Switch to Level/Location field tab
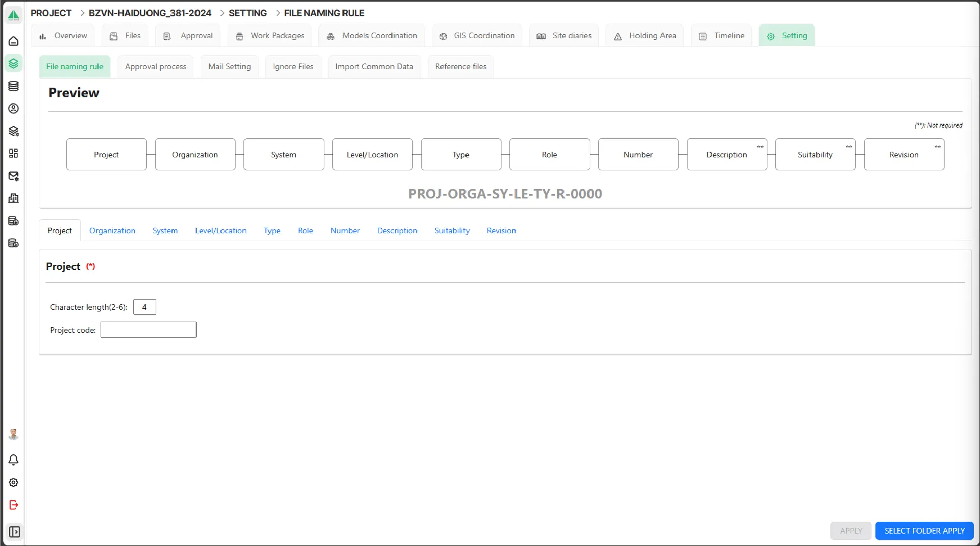The image size is (980, 546). pos(220,231)
